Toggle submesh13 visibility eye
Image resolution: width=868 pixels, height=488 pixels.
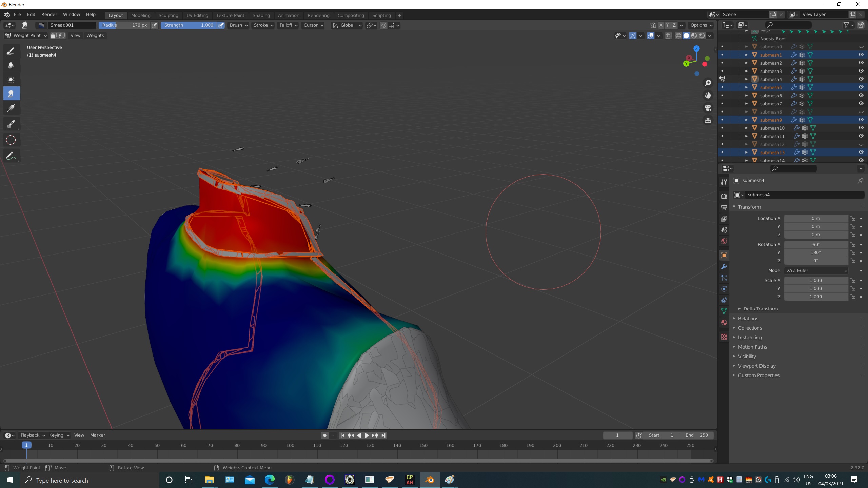coord(861,152)
